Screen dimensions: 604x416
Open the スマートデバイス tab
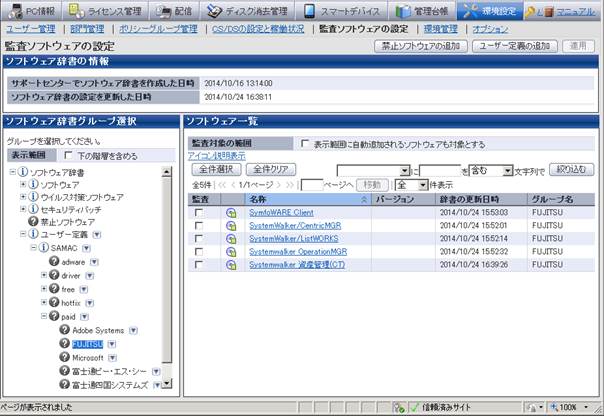click(341, 11)
